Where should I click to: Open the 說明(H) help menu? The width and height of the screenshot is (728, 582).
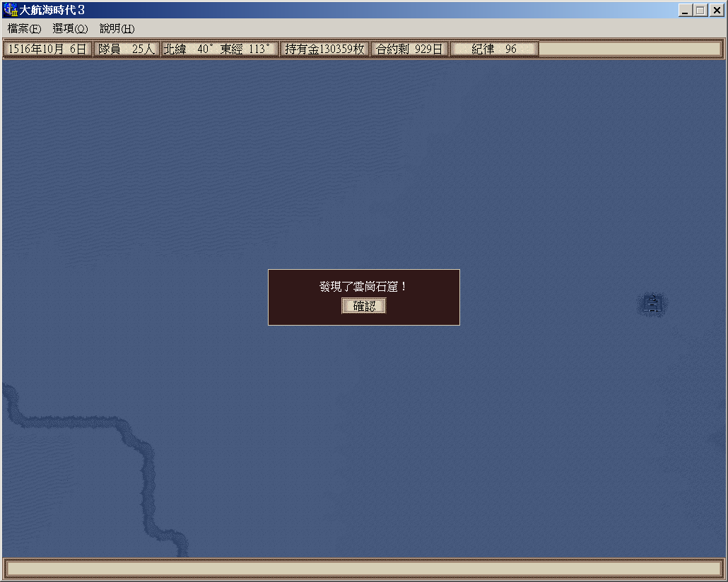[117, 29]
